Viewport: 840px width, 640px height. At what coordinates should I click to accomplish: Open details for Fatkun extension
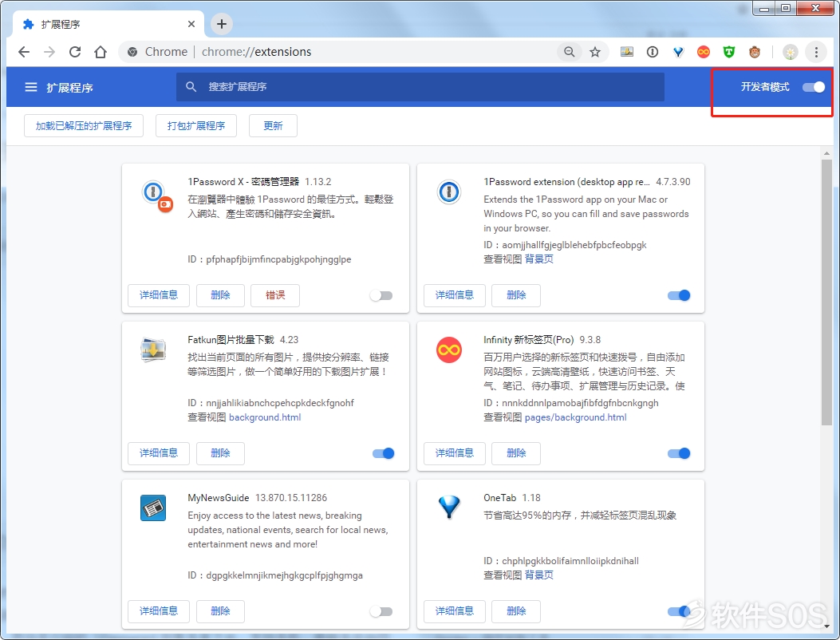[159, 453]
